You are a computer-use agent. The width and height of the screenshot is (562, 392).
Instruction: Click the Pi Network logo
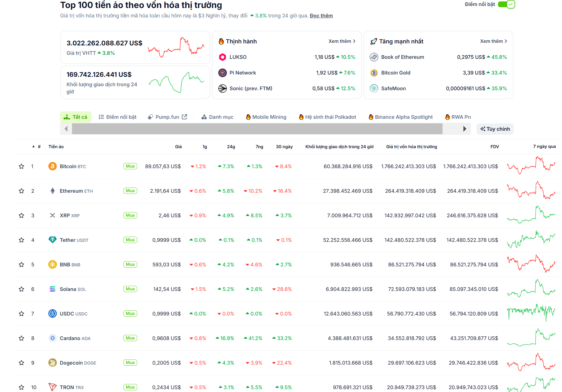click(x=223, y=73)
